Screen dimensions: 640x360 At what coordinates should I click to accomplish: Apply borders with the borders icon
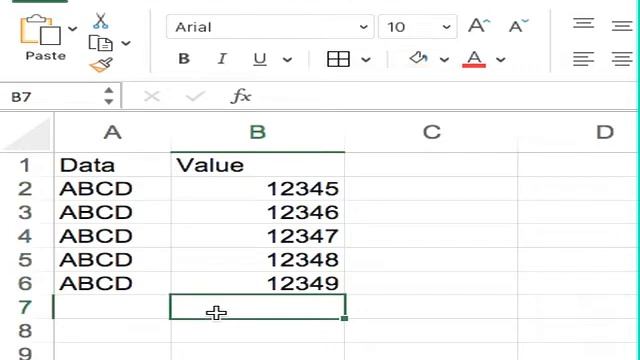click(x=338, y=59)
